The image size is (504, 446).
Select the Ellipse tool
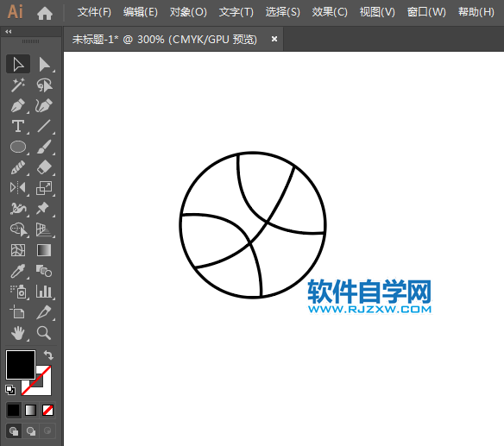[18, 147]
